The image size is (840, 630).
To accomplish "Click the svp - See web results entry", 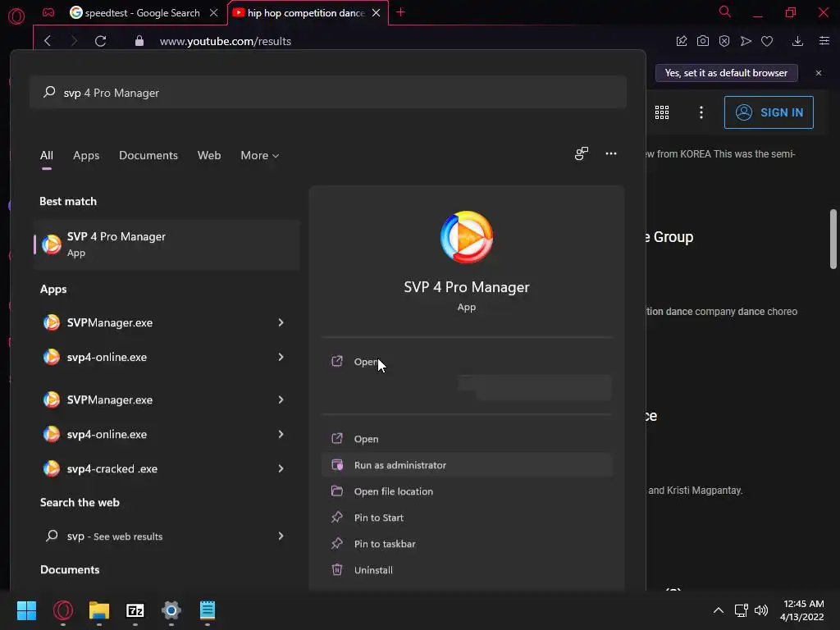I will [x=167, y=536].
